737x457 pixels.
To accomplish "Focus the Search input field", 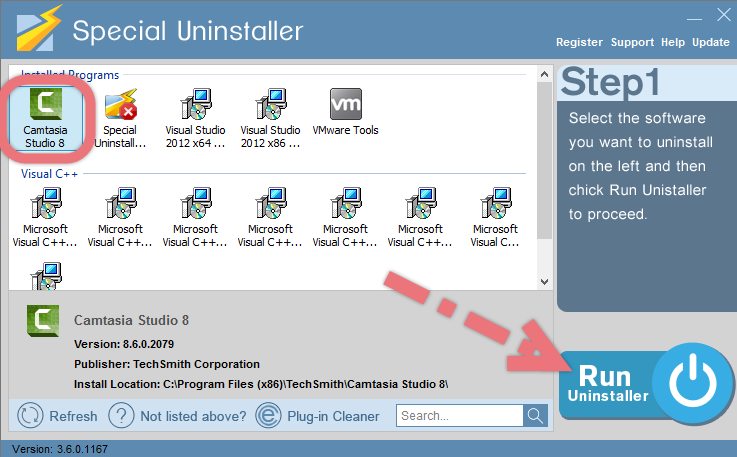I will tap(460, 416).
